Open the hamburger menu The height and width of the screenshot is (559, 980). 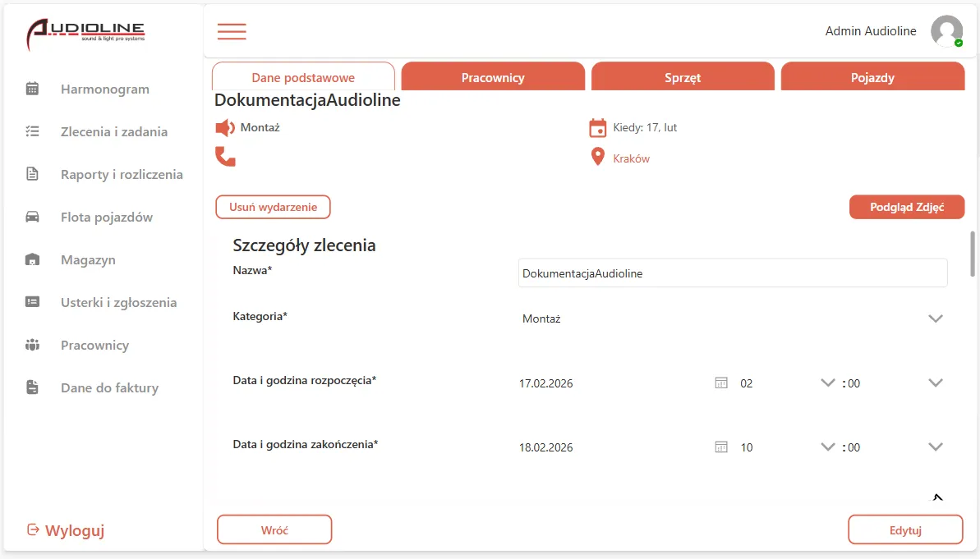coord(232,31)
